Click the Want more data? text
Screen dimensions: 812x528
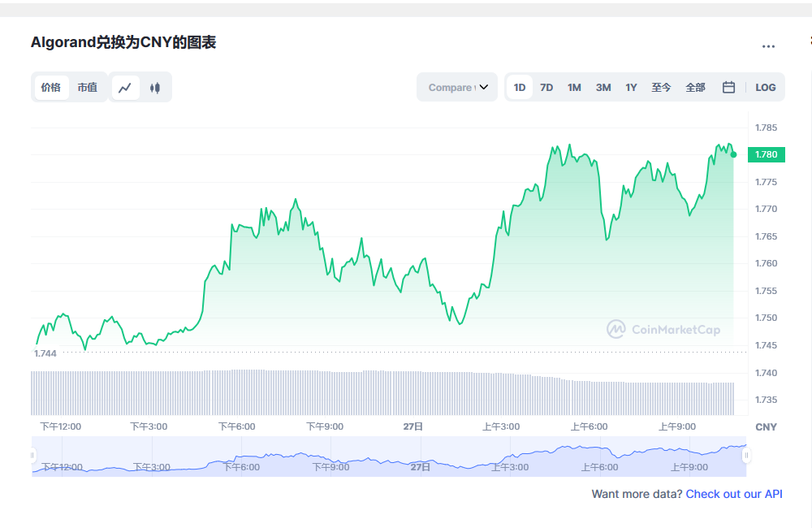tap(637, 494)
